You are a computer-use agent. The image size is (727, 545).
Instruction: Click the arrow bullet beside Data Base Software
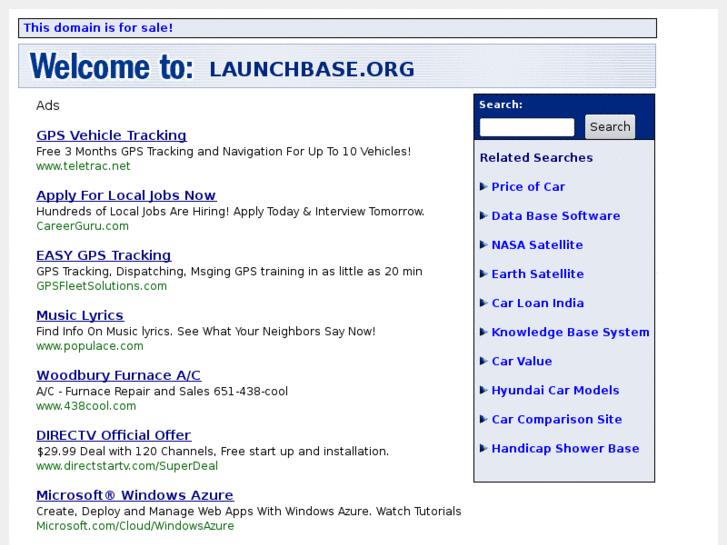483,216
